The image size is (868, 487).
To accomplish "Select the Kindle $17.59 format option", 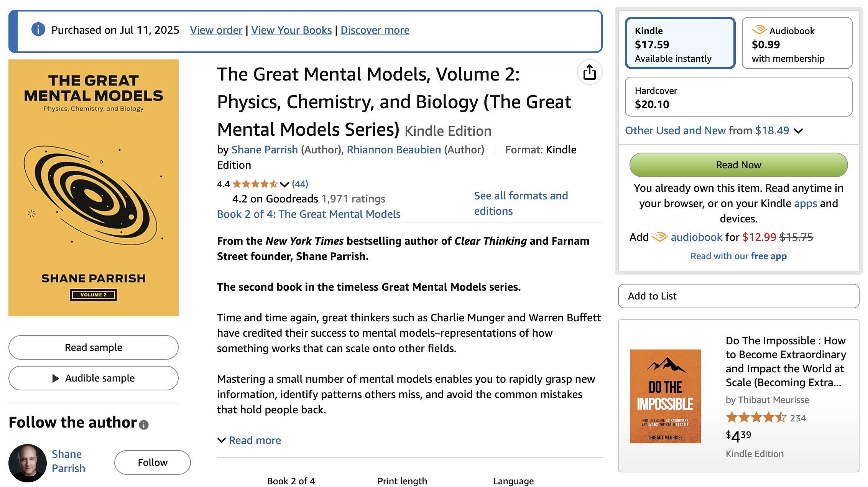I will coord(680,43).
